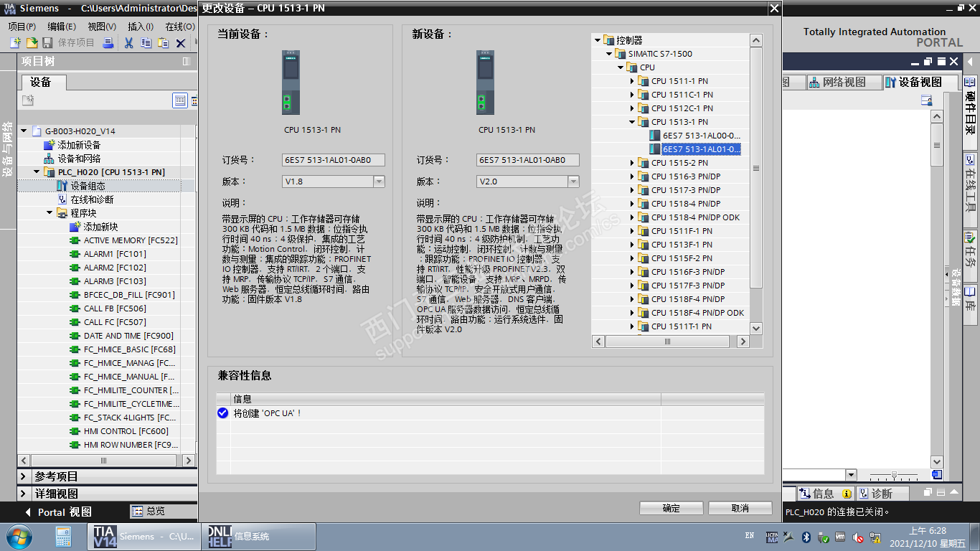Click the cut scissors icon
This screenshot has height=551, width=980.
pos(128,43)
